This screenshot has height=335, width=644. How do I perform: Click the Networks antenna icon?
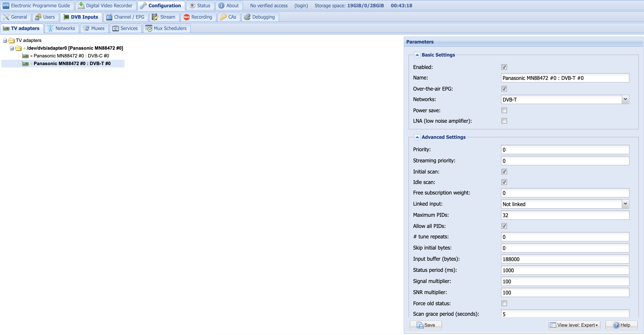50,28
